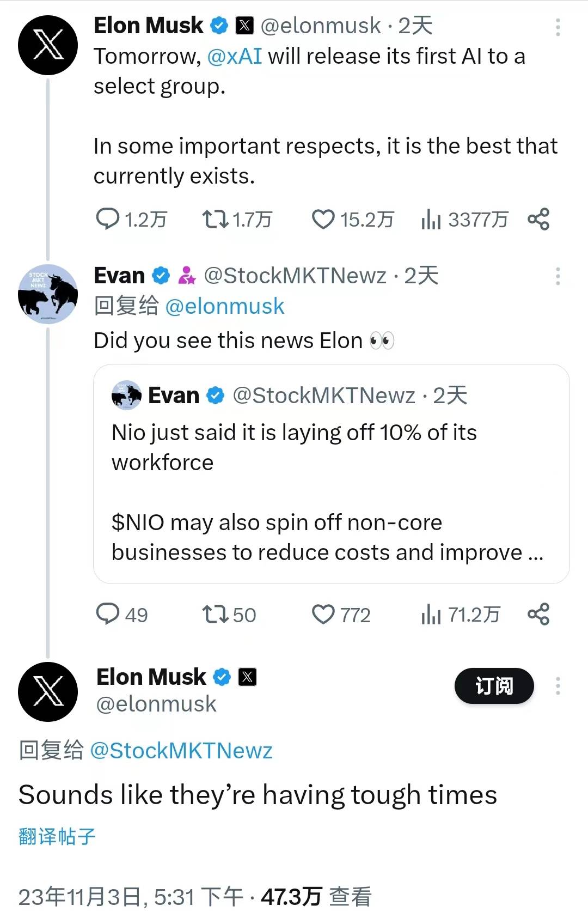Screen dimensions: 588x924
Task: Open the @xAI mention link
Action: point(235,57)
